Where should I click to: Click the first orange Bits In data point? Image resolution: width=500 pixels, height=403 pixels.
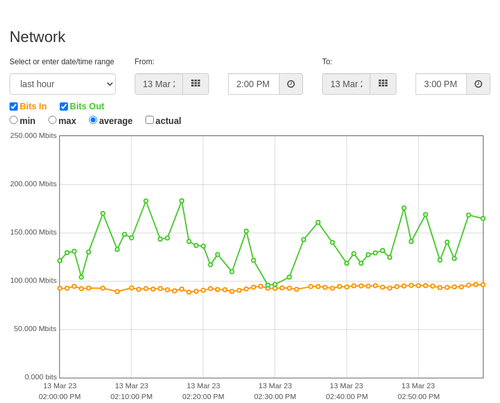[60, 288]
